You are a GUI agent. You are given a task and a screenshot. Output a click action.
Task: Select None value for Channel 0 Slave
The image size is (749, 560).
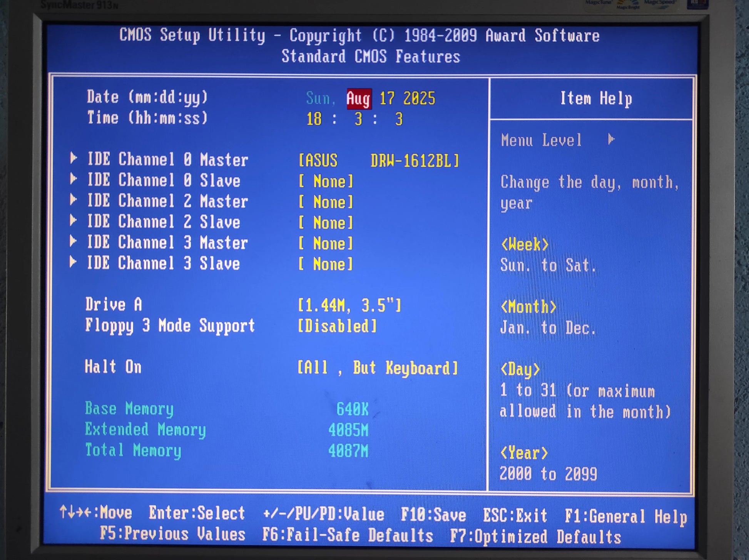326,181
